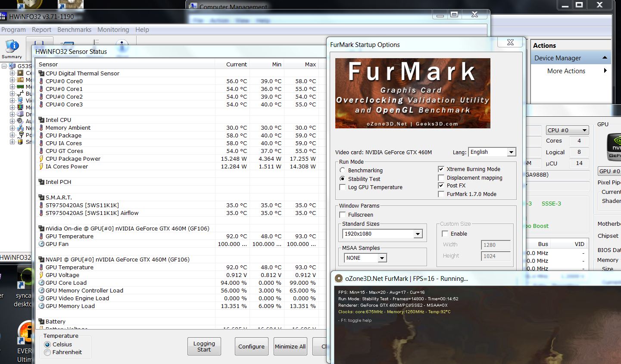
Task: Click the green memory module icon in tree
Action: click(x=20, y=87)
